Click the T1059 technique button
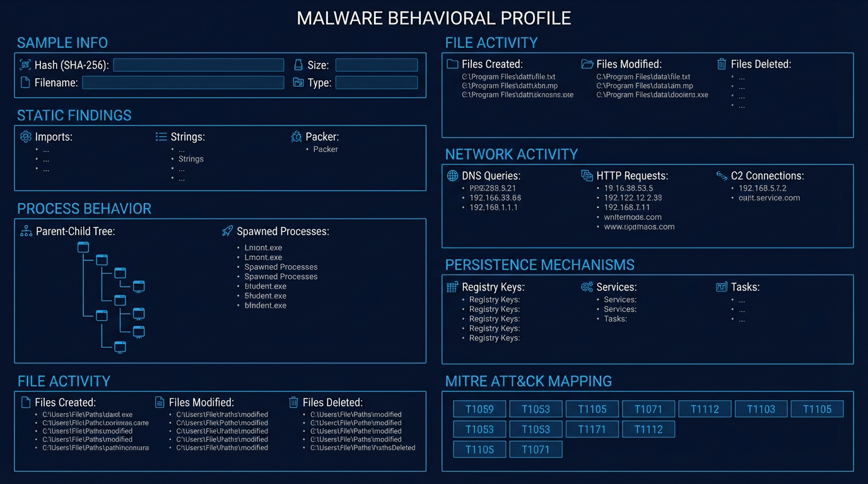The width and height of the screenshot is (868, 484). (x=479, y=408)
